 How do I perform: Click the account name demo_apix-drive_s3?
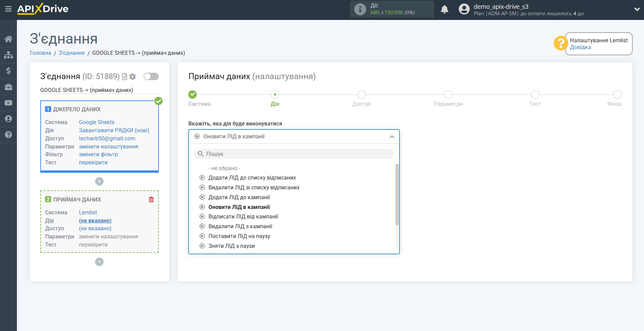point(501,6)
